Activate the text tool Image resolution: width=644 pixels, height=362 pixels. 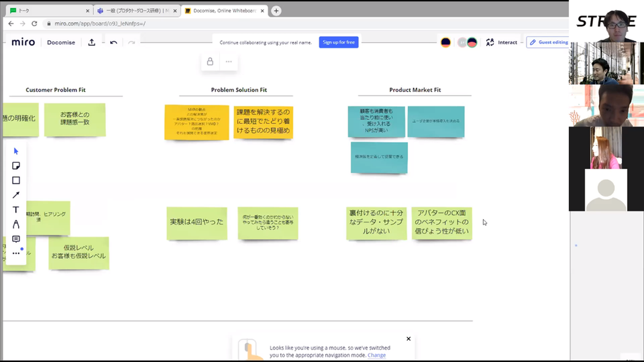point(16,210)
